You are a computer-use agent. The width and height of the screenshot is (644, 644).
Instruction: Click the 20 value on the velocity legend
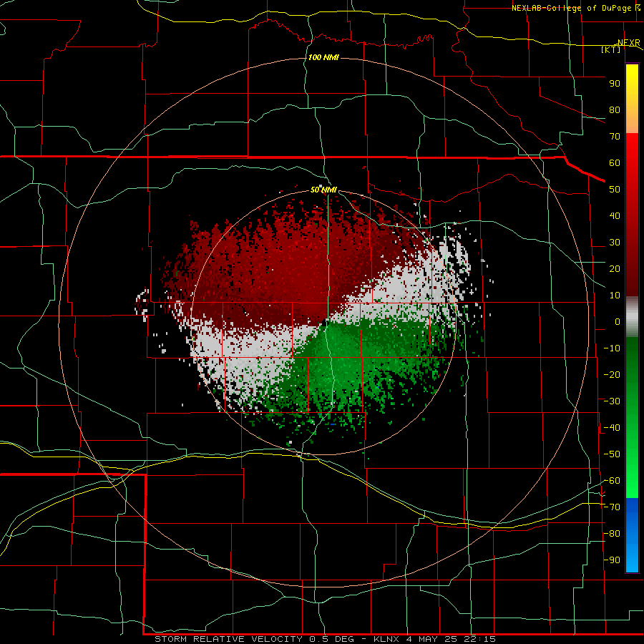pos(615,269)
